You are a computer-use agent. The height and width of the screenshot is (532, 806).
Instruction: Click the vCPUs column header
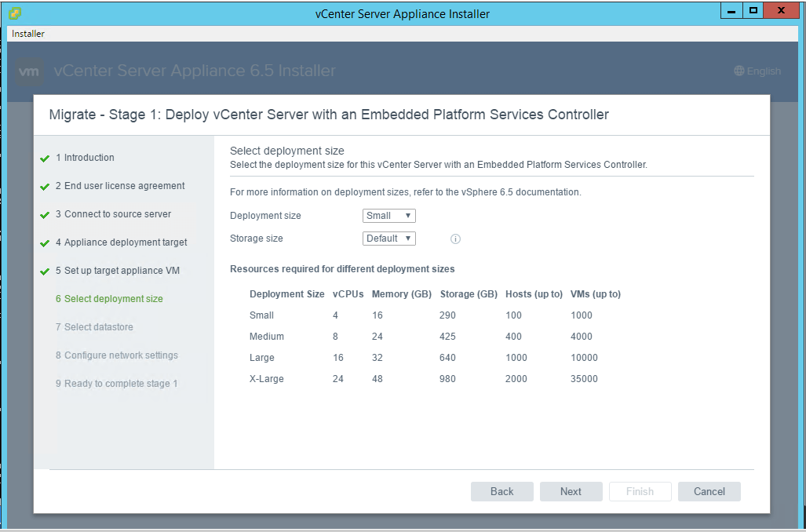point(348,294)
